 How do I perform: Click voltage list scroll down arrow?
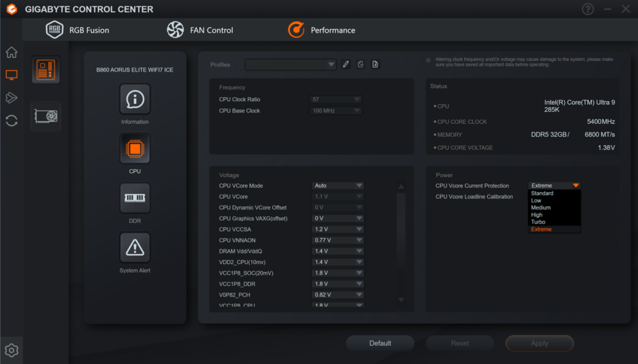401,300
